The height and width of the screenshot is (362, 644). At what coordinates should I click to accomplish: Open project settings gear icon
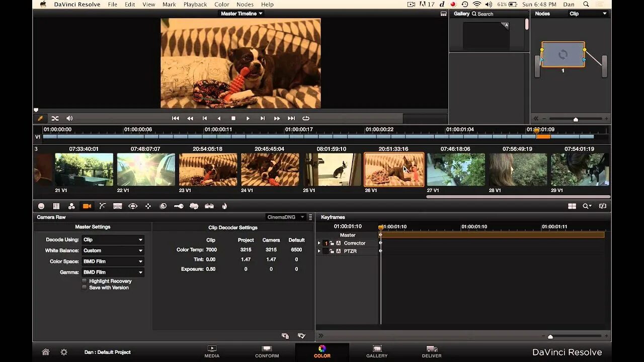coord(64,352)
